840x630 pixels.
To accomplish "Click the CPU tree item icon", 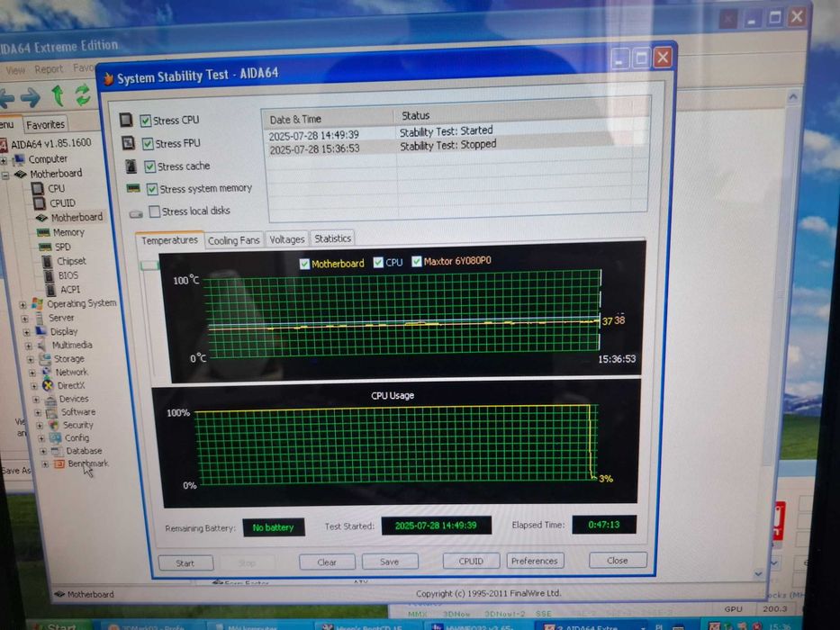I will (x=38, y=189).
